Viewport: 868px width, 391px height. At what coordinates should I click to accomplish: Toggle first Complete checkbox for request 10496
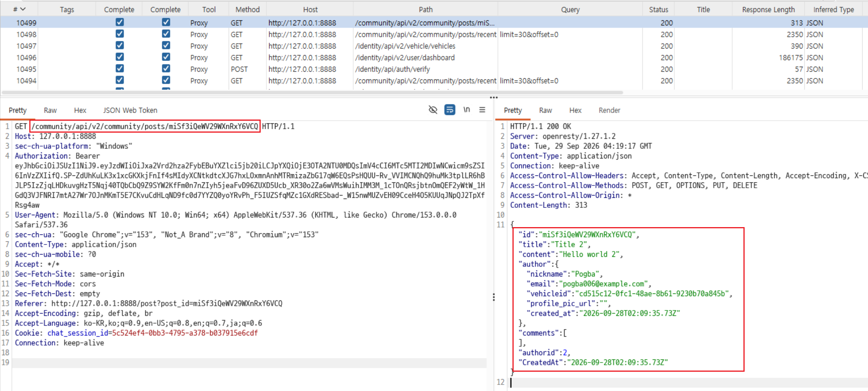pyautogui.click(x=120, y=57)
